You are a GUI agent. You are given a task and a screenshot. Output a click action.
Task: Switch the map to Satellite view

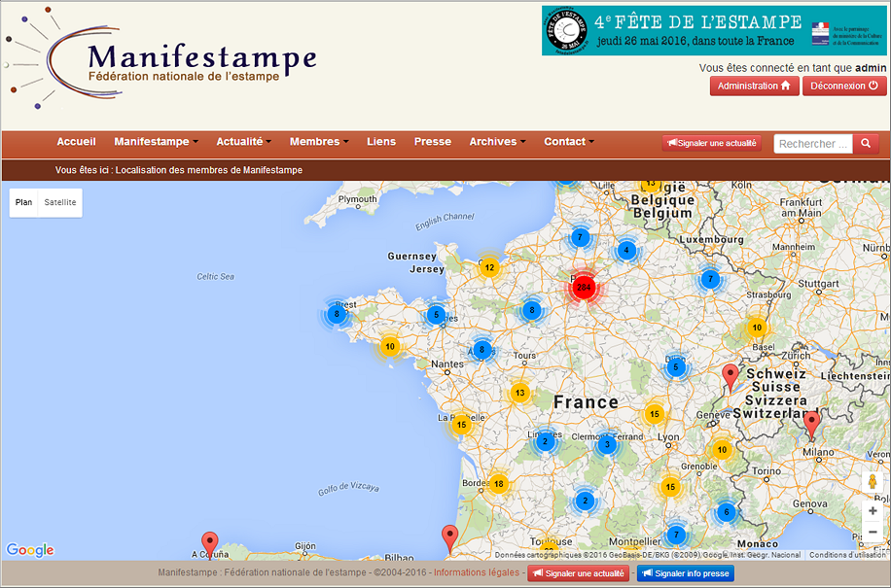point(60,202)
